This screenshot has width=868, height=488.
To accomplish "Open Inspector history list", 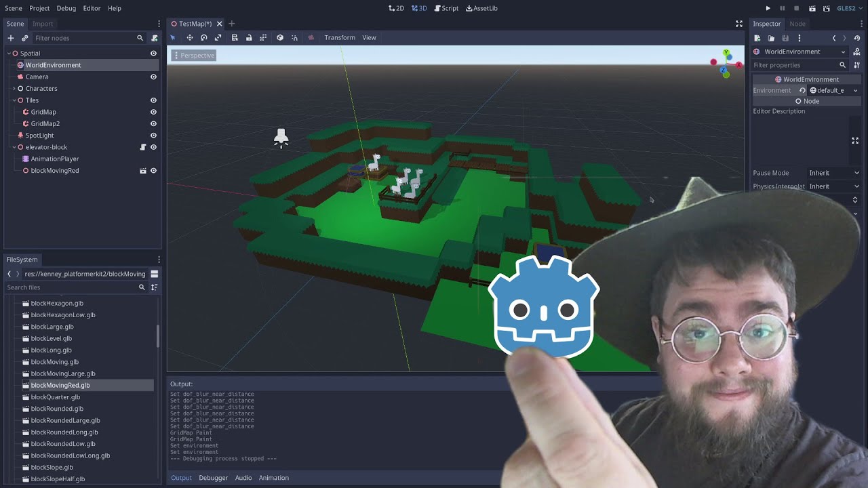I will [x=857, y=38].
